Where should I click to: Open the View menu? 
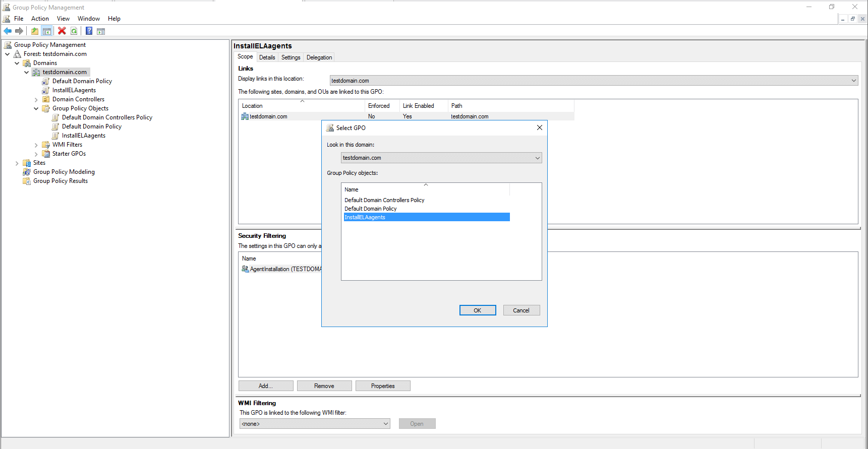click(63, 19)
